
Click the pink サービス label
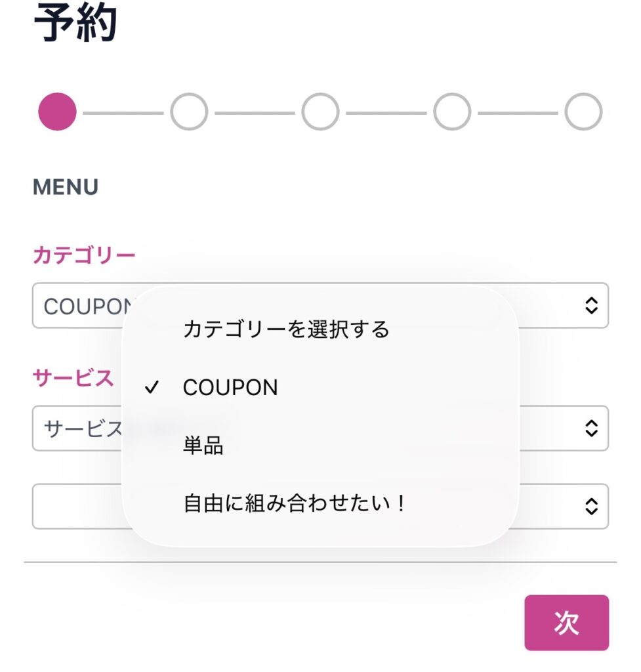coord(73,378)
